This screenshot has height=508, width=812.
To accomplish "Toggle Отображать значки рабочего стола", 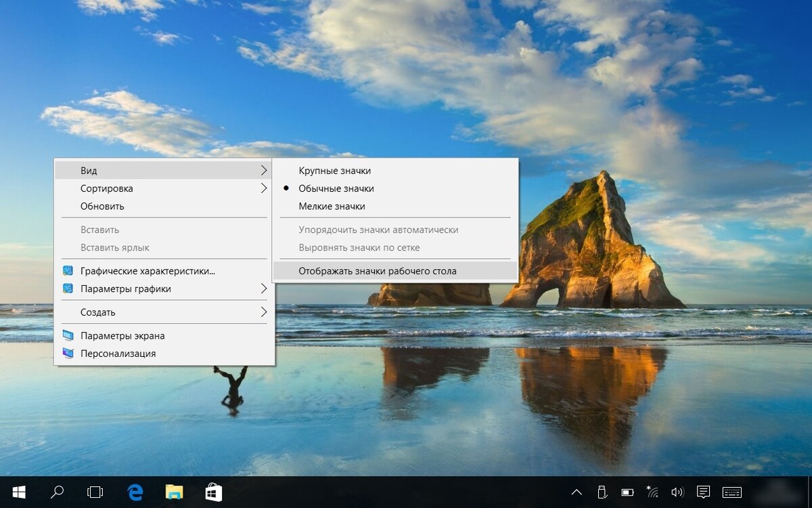I will click(395, 271).
